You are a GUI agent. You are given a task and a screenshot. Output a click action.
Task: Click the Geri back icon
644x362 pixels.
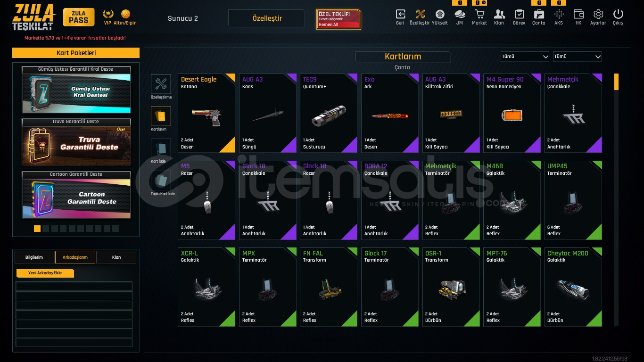400,14
